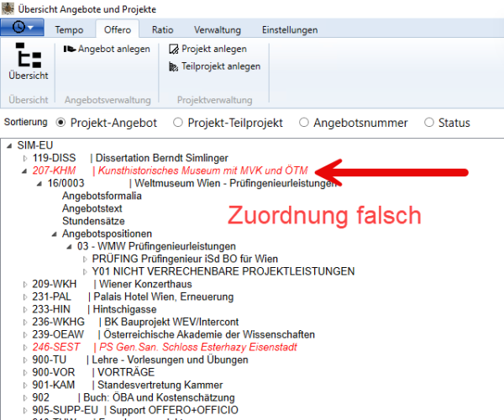Expand the 246-SEST project node
Viewport: 504px width, 420px height.
pos(25,348)
